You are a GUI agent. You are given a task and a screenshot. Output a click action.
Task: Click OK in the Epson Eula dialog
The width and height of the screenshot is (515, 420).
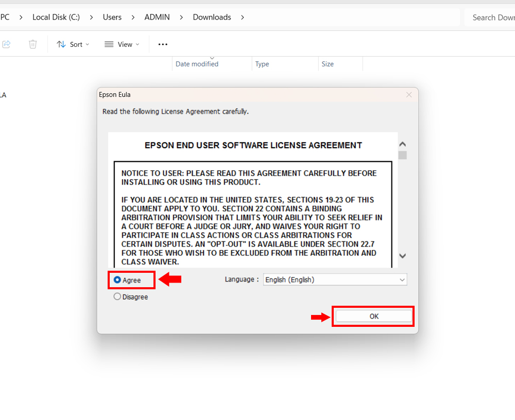tap(374, 316)
